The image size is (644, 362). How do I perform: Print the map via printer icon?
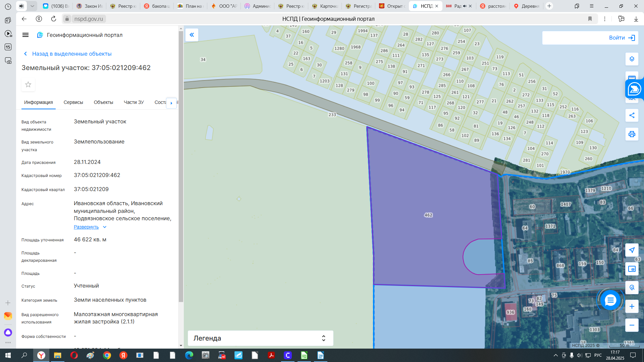click(632, 134)
